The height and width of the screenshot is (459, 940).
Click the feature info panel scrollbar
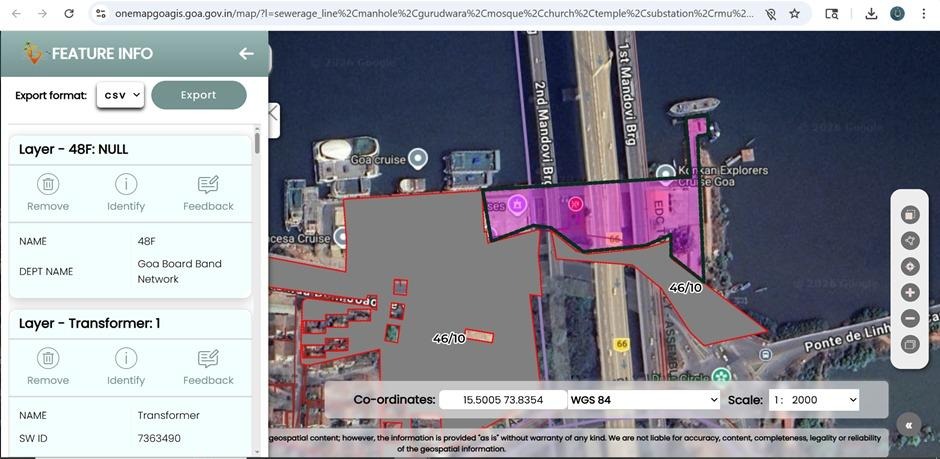pos(257,143)
